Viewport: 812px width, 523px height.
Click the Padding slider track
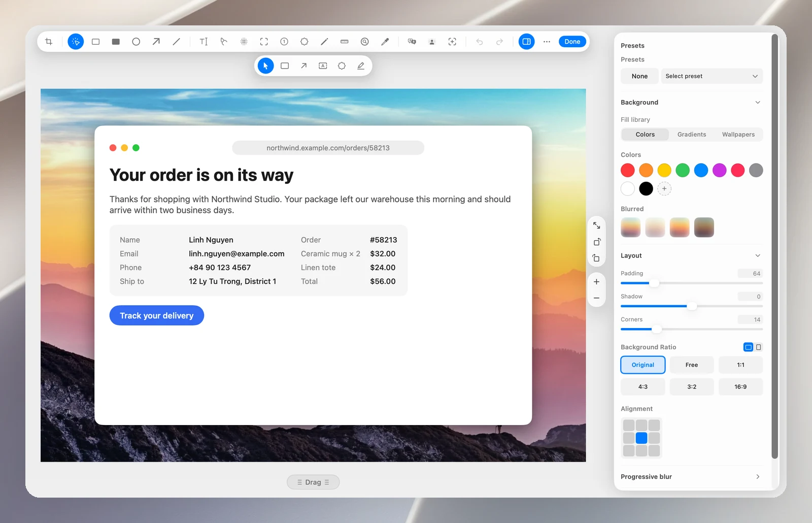(692, 283)
